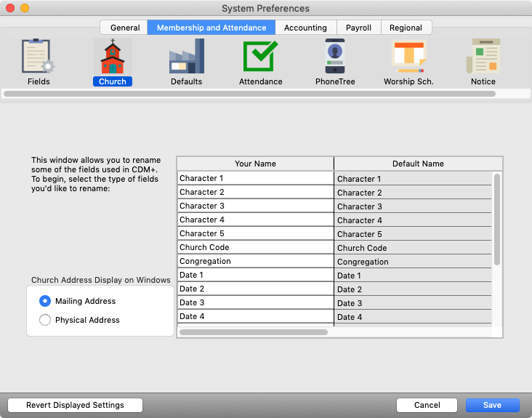This screenshot has width=532, height=418.
Task: Open the Regional tab
Action: (x=406, y=28)
